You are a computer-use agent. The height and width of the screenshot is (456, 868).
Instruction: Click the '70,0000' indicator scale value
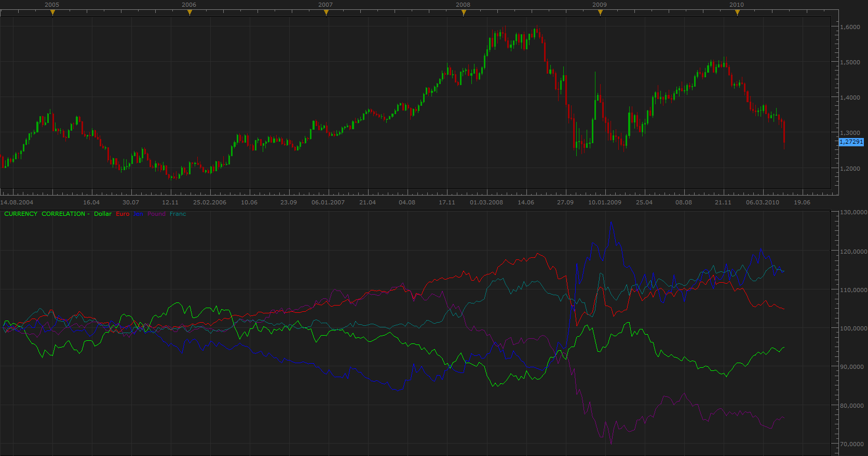click(852, 444)
